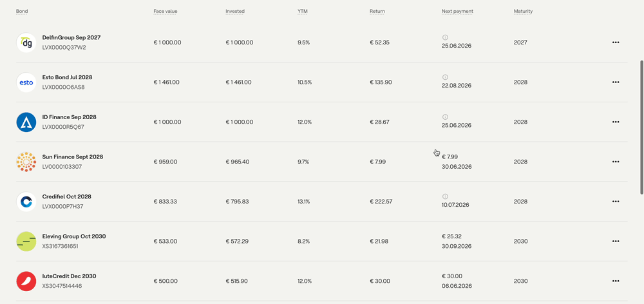Open the Credifiel Oct 2028 bond link

66,197
